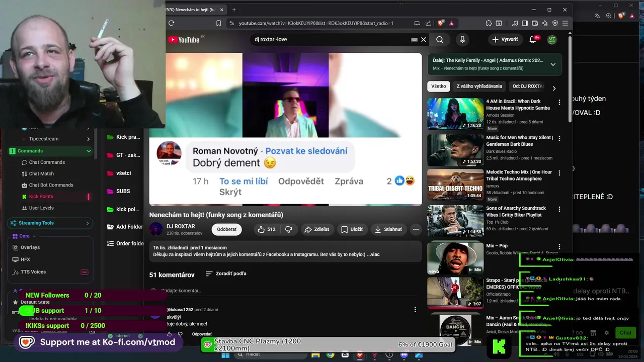Save video via Uložiť button
Viewport: 644px width, 362px height.
click(352, 229)
